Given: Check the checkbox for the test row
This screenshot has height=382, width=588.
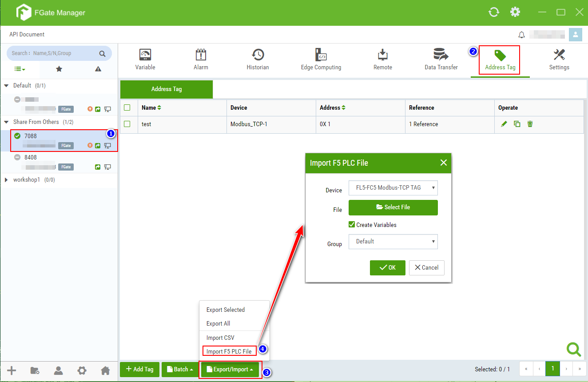Looking at the screenshot, I should coord(127,124).
